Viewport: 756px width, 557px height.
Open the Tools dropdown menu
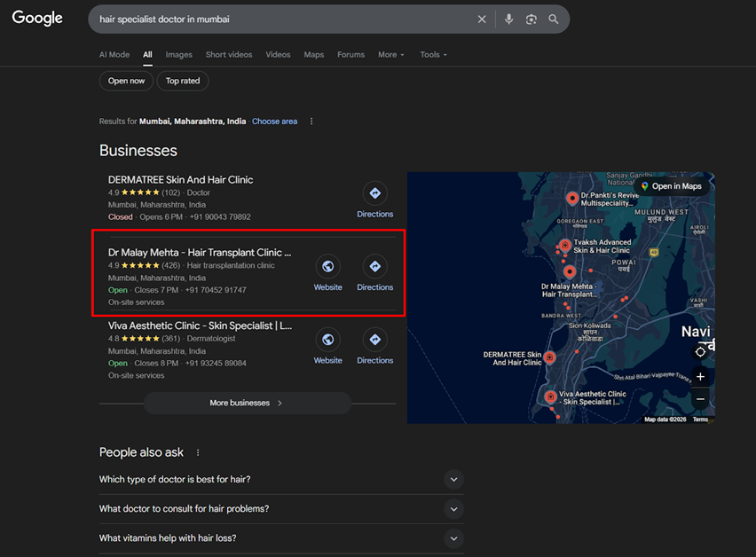433,55
